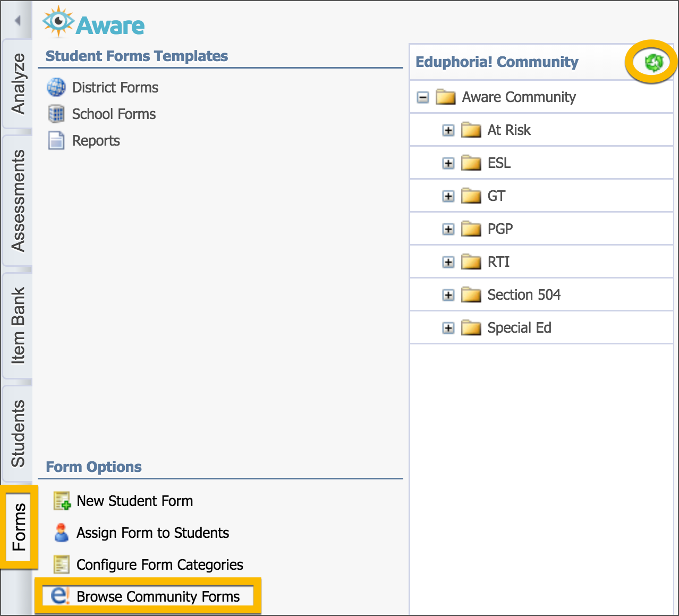Select the At Risk row label
679x616 pixels.
[x=509, y=130]
